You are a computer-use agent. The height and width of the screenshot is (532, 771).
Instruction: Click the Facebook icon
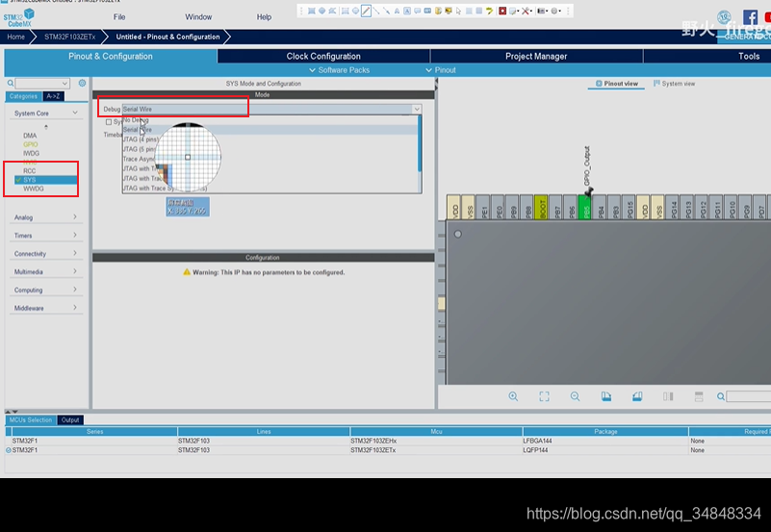(x=750, y=17)
